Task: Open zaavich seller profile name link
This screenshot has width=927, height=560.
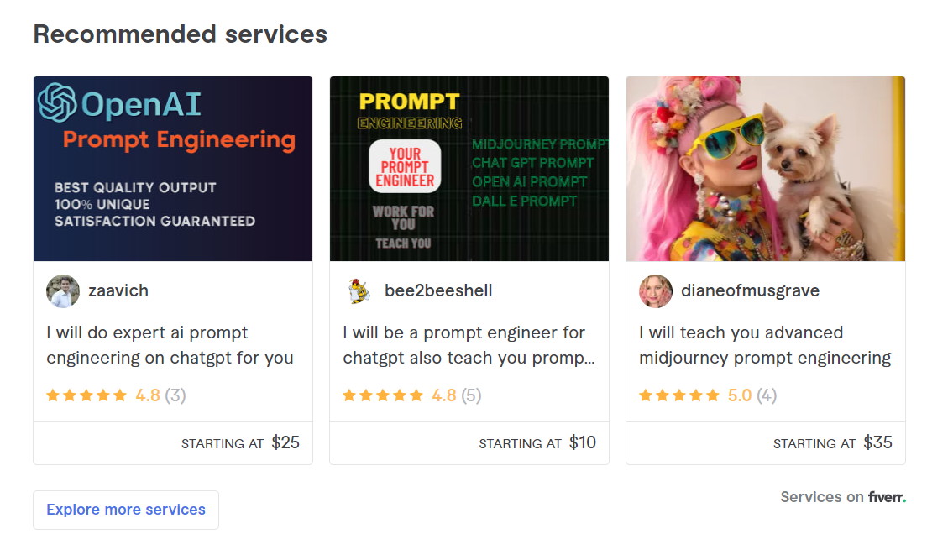Action: point(118,291)
